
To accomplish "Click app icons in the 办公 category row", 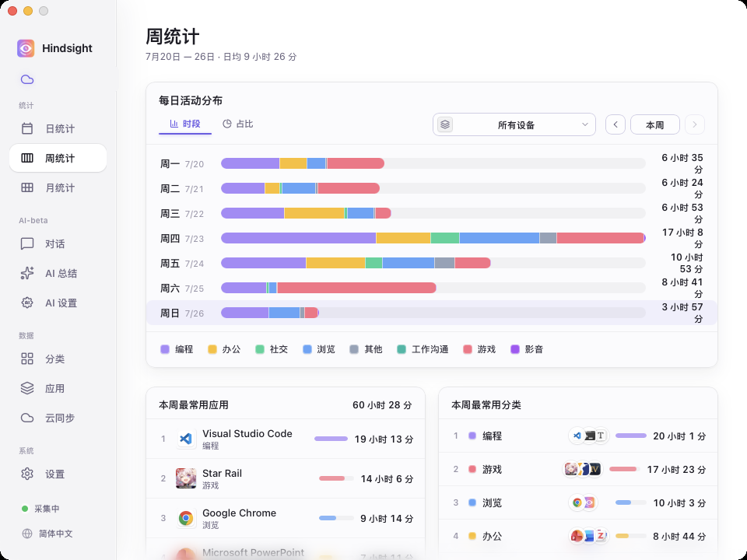I will (589, 536).
